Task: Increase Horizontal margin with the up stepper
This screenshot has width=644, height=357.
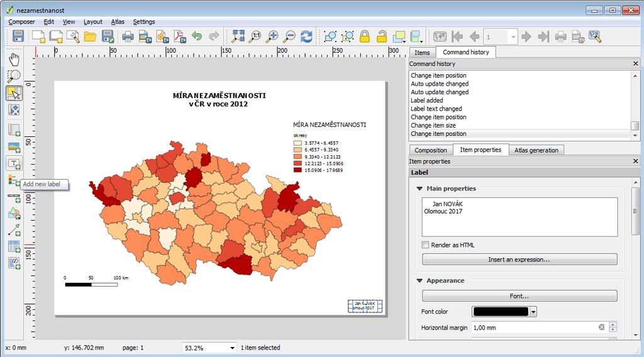Action: (x=613, y=325)
